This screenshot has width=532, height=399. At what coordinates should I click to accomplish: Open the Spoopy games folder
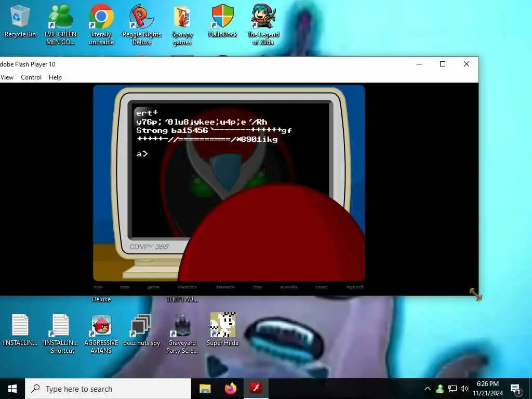point(182,24)
